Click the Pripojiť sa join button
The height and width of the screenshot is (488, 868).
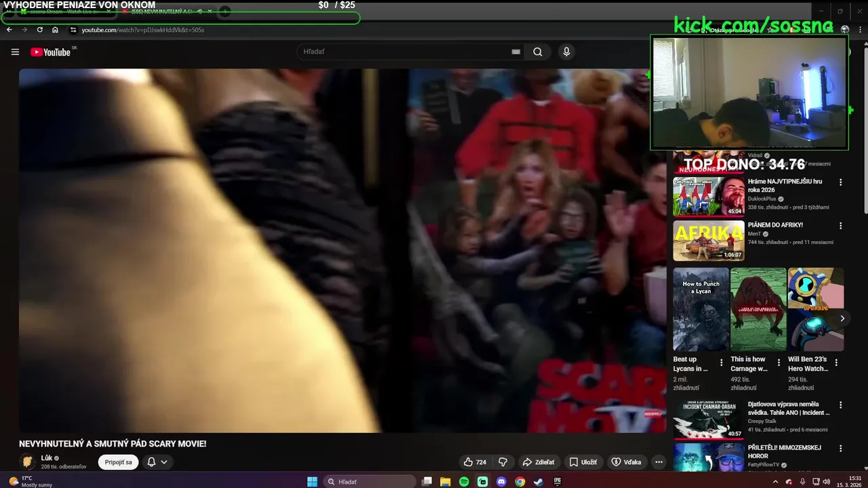[x=118, y=462]
